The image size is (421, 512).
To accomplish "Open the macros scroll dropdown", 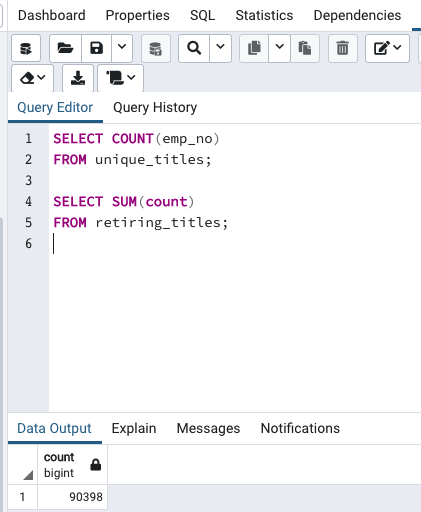I will (x=121, y=79).
